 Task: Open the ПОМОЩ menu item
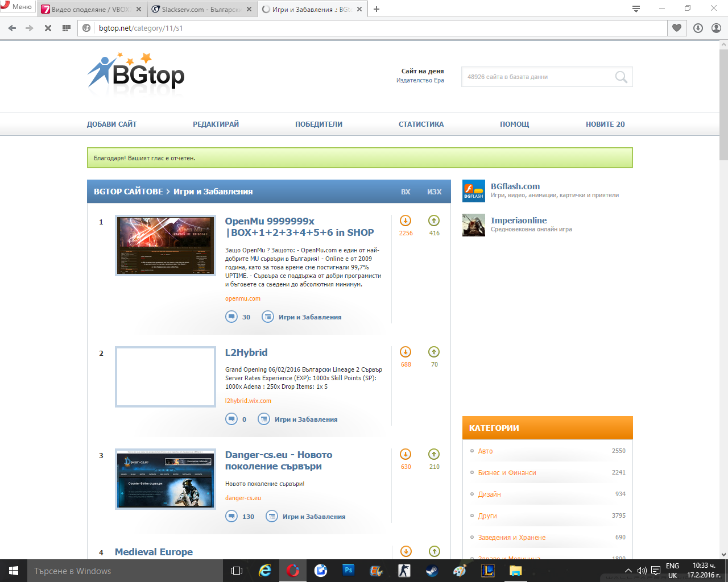pyautogui.click(x=514, y=124)
